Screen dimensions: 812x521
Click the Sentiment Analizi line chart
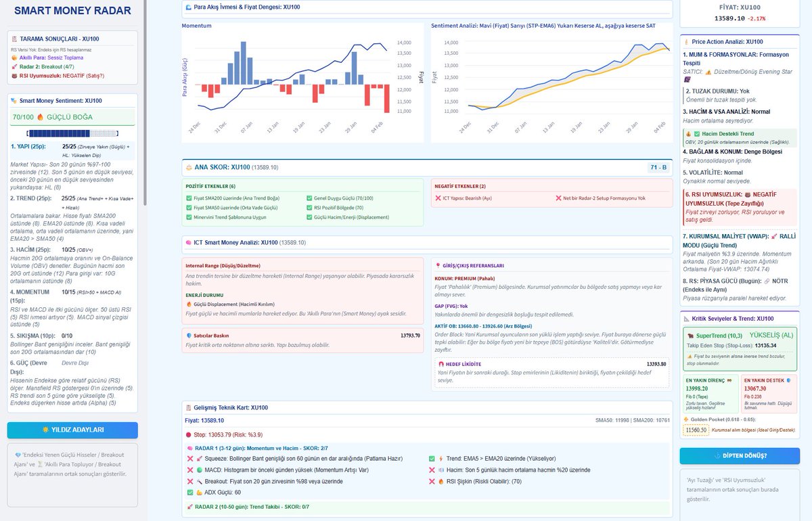[551, 83]
